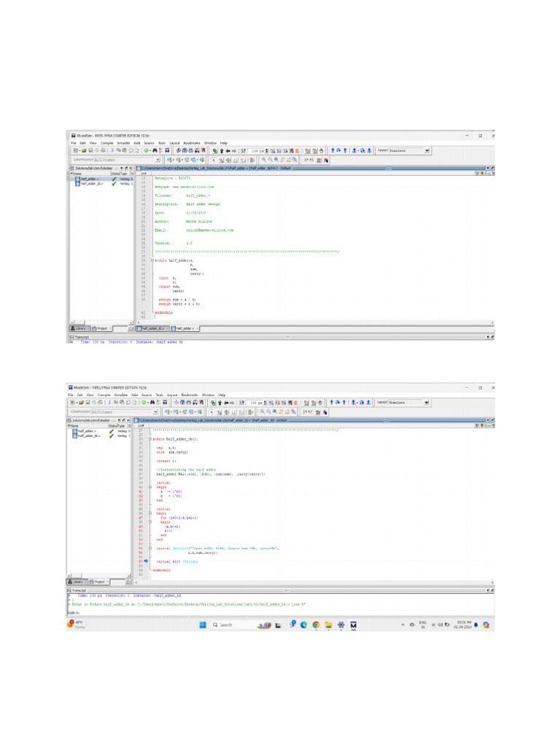The image size is (560, 747).
Task: Click the Wi-Fi icon in the system tray
Action: 434,625
